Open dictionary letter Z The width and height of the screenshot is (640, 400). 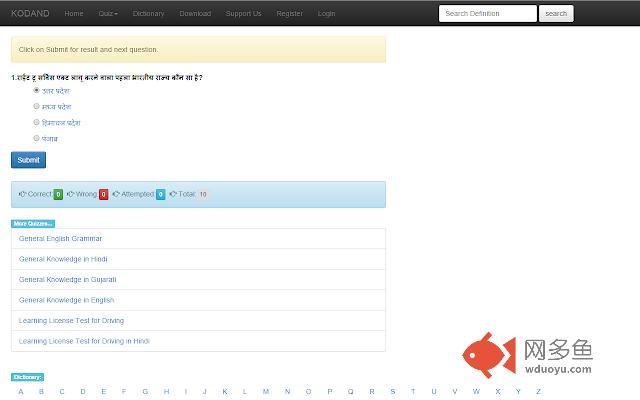[x=538, y=391]
